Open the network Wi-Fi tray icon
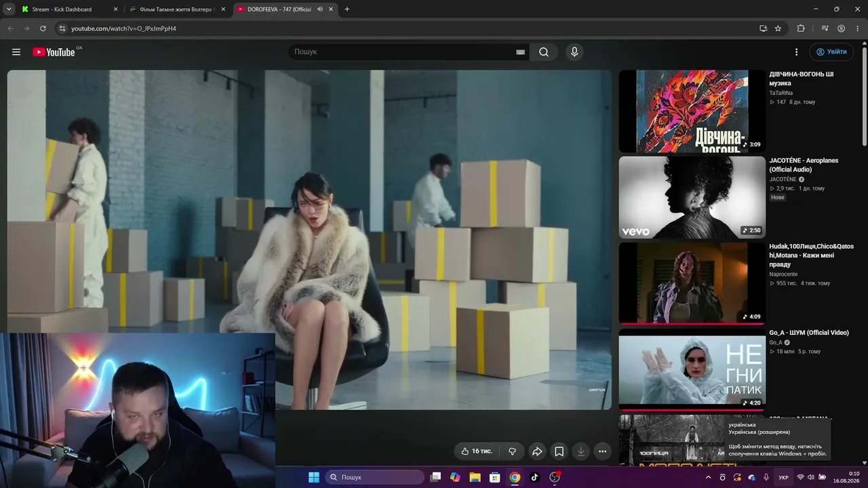 pos(800,477)
